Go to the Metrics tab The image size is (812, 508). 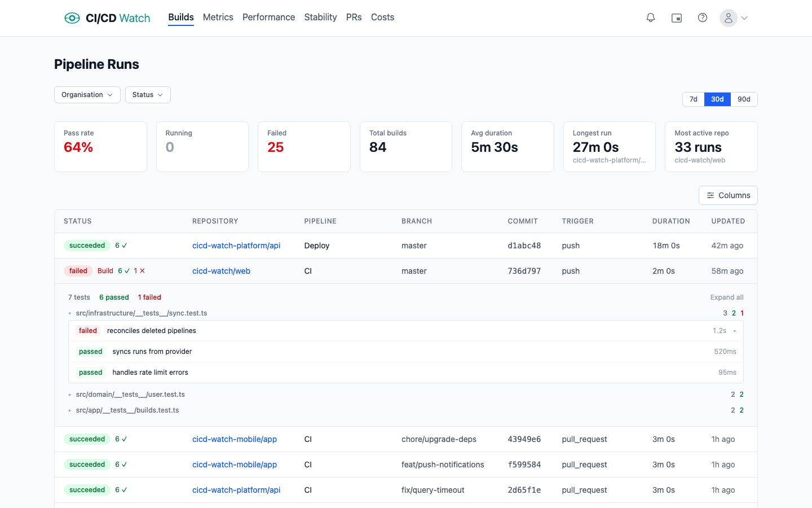click(x=218, y=17)
